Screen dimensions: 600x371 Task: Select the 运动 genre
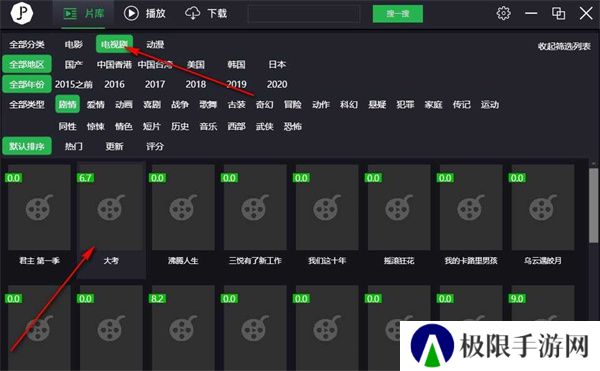(490, 104)
